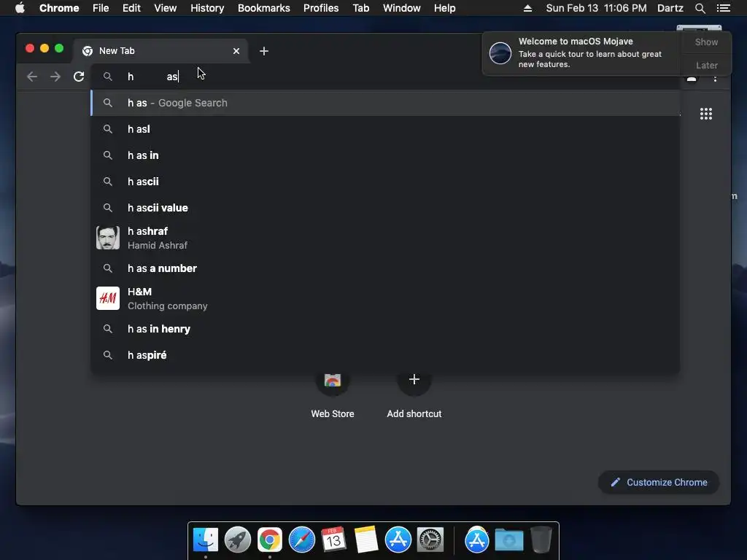747x560 pixels.
Task: Open the Profiles menu
Action: (x=321, y=8)
